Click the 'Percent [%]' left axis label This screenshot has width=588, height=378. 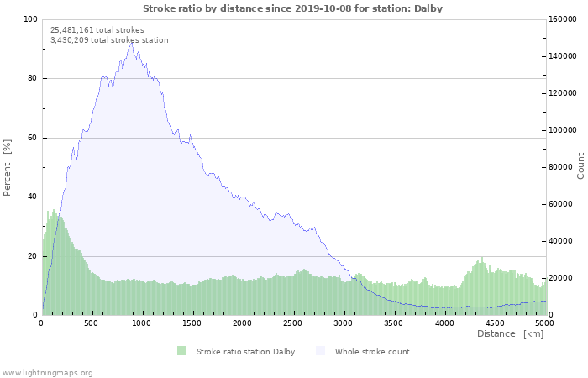point(8,168)
